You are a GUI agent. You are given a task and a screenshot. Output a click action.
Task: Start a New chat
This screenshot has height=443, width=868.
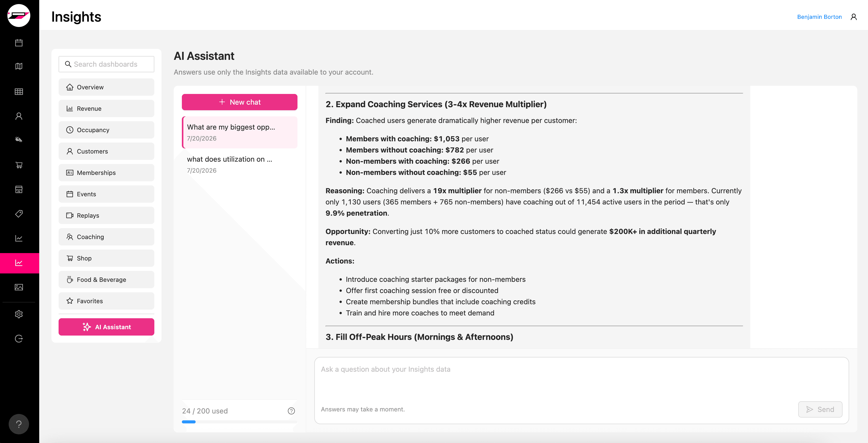click(x=240, y=102)
